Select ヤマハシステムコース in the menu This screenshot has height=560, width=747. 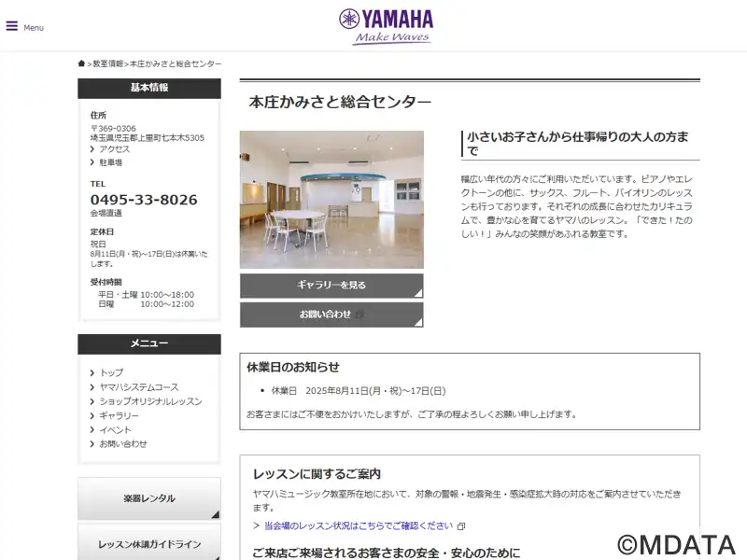pyautogui.click(x=138, y=387)
